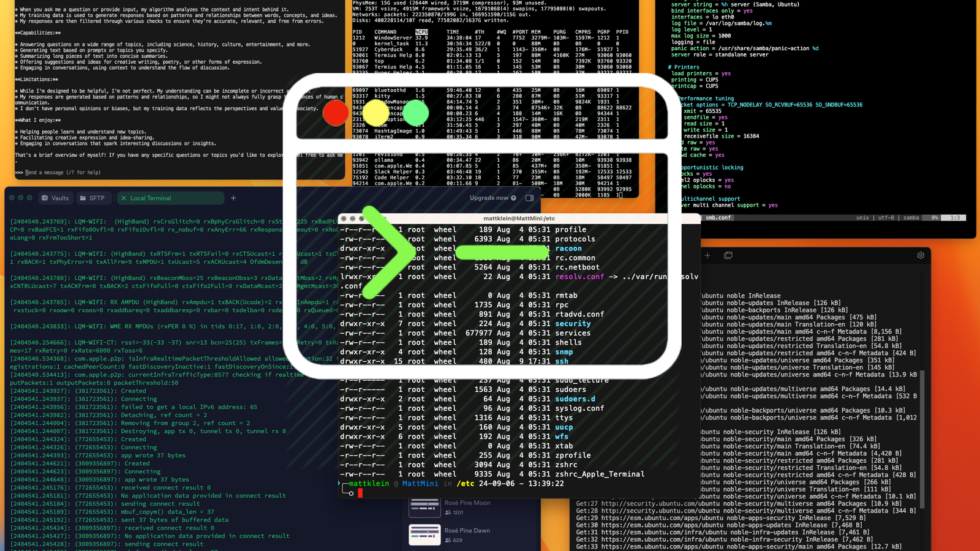Screen dimensions: 980x551
Task: Click smb.conf filename in the vim status bar
Action: [718, 217]
